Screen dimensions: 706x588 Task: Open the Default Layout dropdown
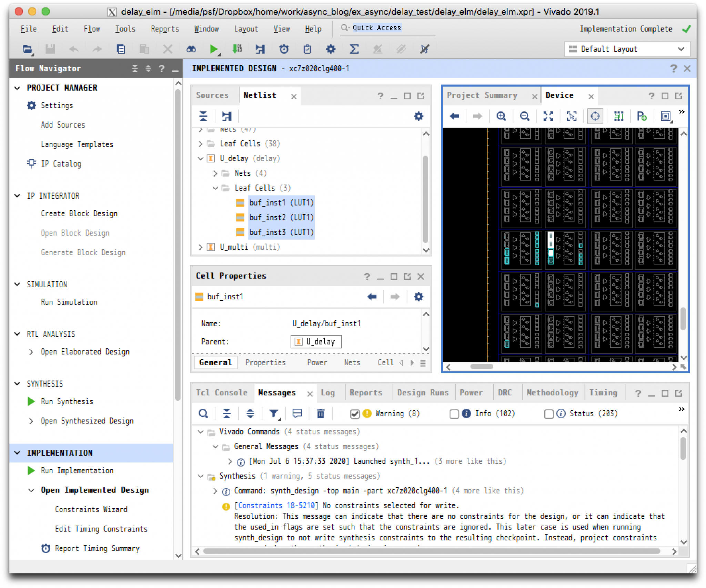(627, 49)
